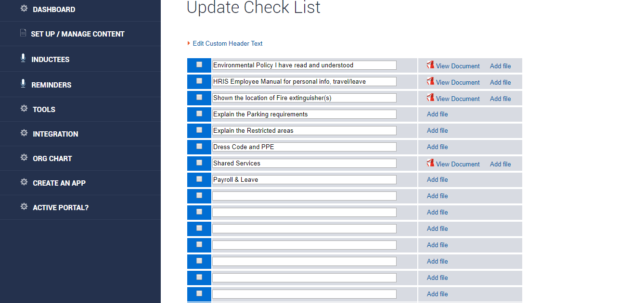Tick the checkbox for Environmental Policy item

pyautogui.click(x=199, y=65)
